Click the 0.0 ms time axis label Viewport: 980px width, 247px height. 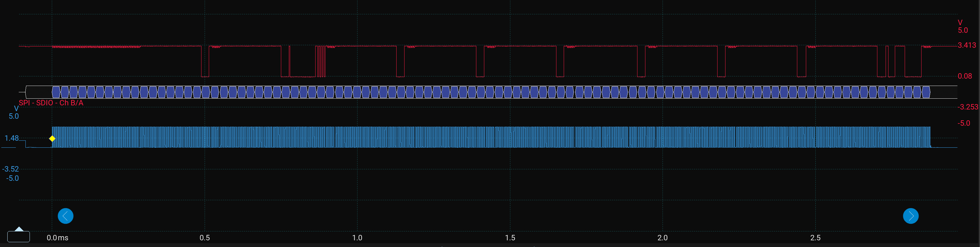pyautogui.click(x=58, y=238)
